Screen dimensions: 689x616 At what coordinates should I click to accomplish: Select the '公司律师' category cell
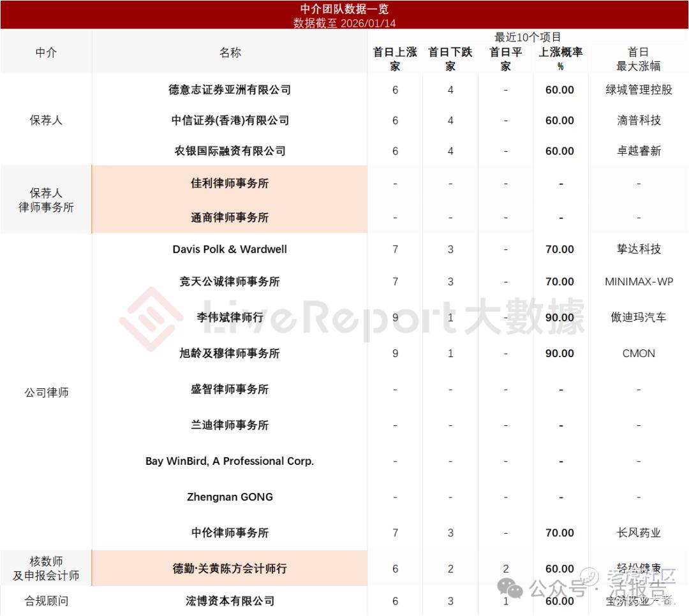tap(46, 392)
